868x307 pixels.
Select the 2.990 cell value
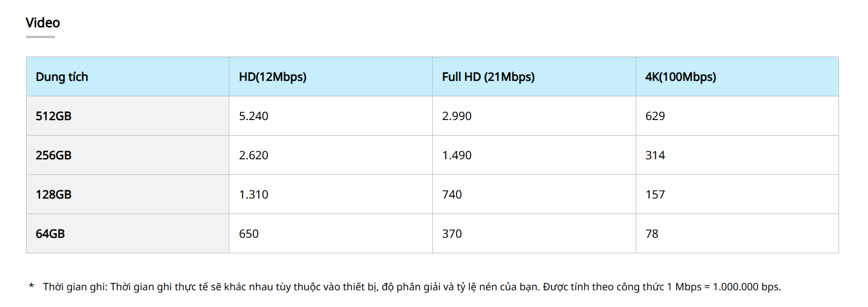coord(457,116)
